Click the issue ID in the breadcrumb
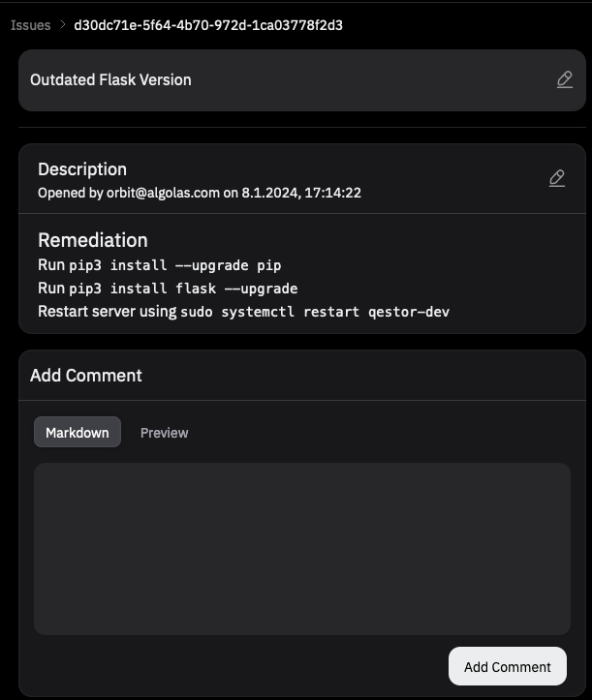Image resolution: width=592 pixels, height=700 pixels. [207, 25]
